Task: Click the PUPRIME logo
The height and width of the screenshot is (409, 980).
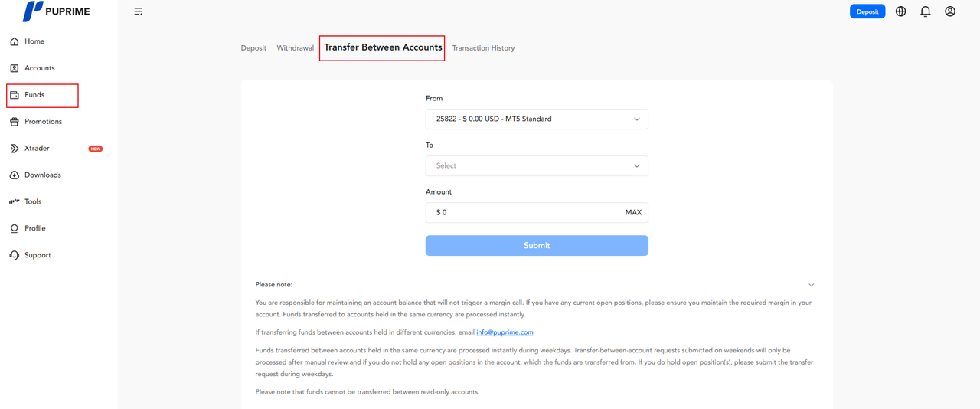Action: tap(56, 11)
